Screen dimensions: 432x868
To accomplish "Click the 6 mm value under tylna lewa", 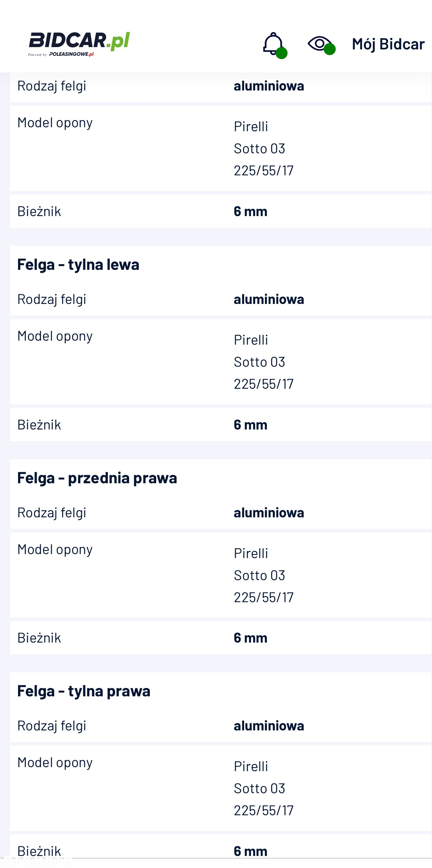I will 250,424.
